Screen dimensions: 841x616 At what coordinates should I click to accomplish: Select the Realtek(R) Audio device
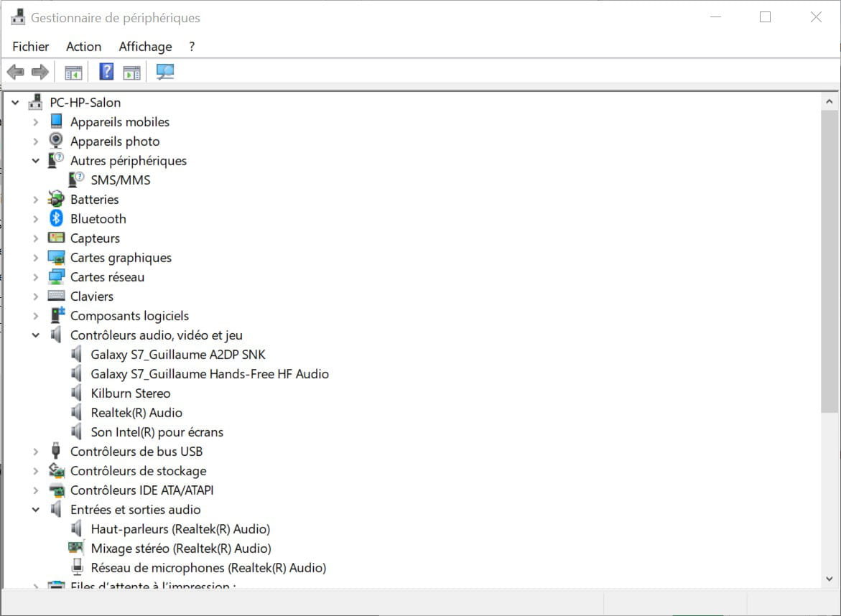click(x=136, y=412)
